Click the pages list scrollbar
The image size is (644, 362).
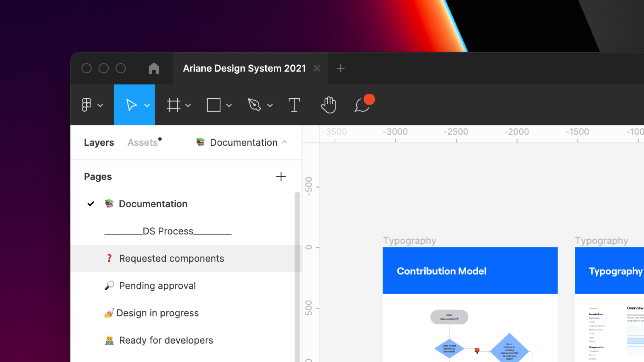pos(297,277)
